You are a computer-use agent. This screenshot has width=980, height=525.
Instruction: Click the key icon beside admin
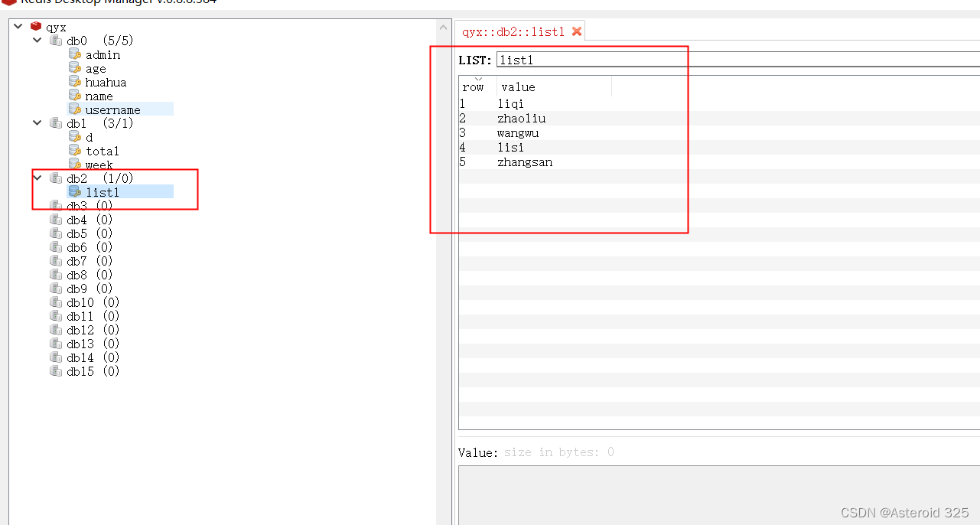(74, 54)
